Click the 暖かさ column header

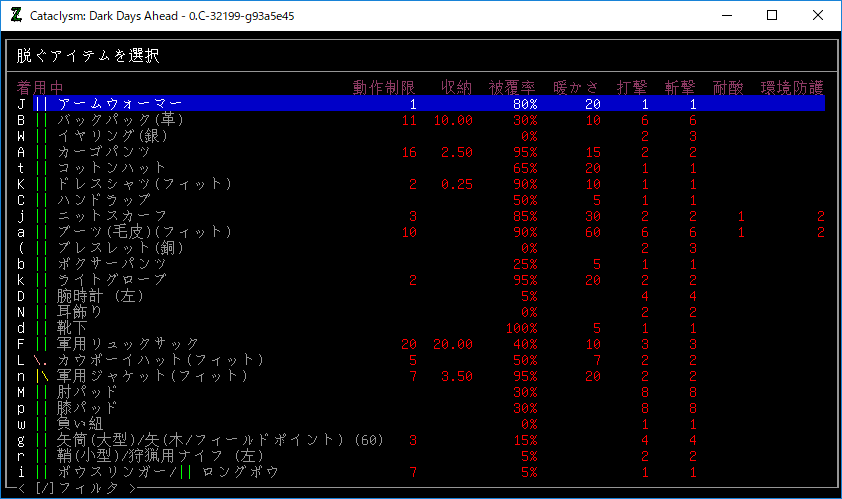pyautogui.click(x=576, y=87)
